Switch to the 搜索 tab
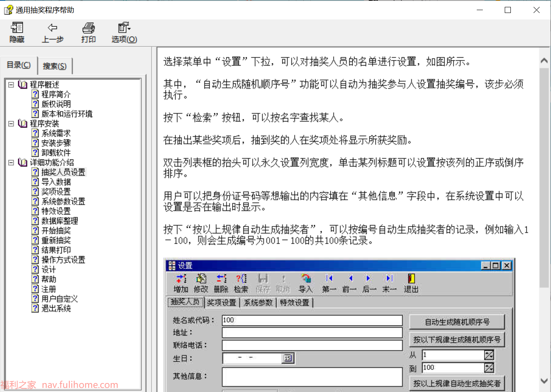The image size is (551, 392). pyautogui.click(x=54, y=66)
